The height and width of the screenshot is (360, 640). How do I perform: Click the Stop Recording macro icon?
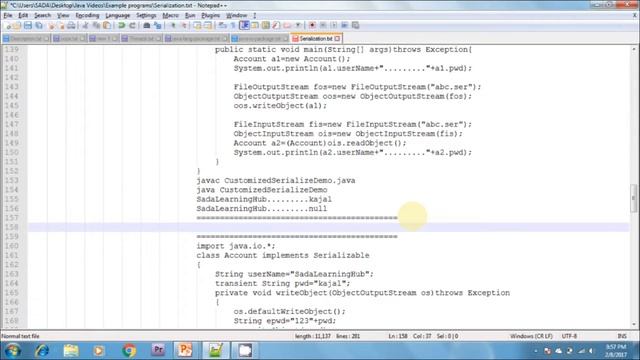(x=323, y=26)
